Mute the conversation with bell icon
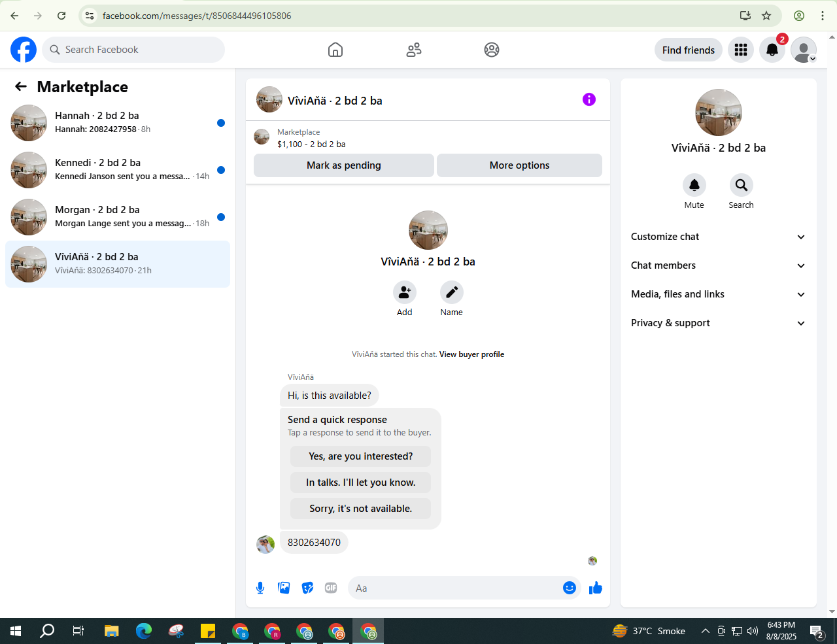This screenshot has width=837, height=644. pyautogui.click(x=694, y=185)
